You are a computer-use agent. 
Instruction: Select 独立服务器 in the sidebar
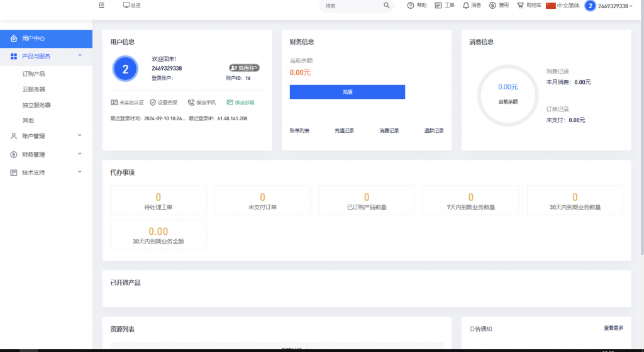36,105
